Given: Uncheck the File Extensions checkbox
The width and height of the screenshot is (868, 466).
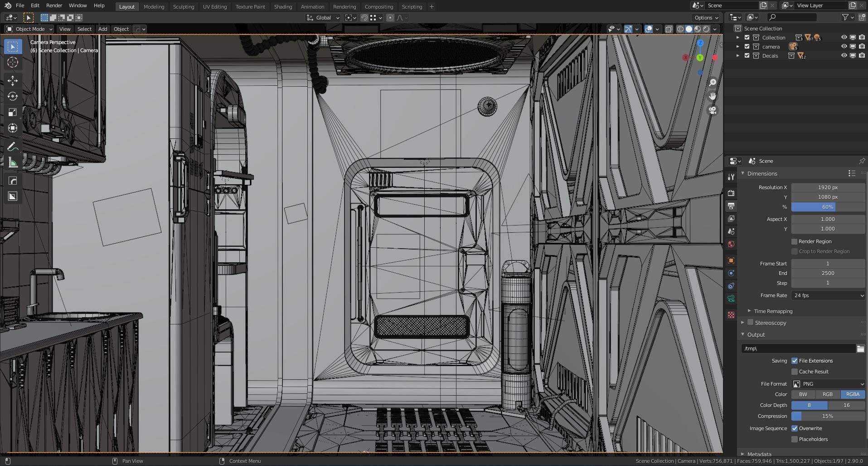Looking at the screenshot, I should [x=794, y=361].
